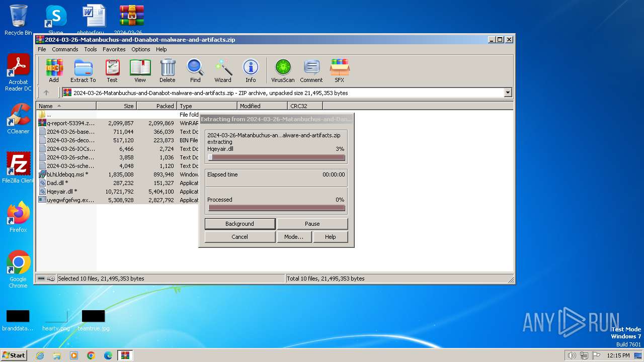
Task: Launch FileZilla Client shortcut
Action: point(18,168)
